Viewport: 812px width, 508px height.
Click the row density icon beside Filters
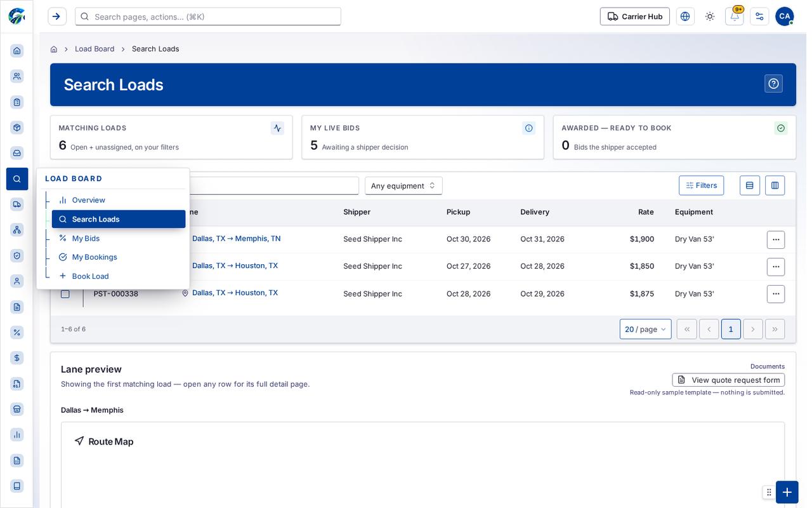(750, 185)
